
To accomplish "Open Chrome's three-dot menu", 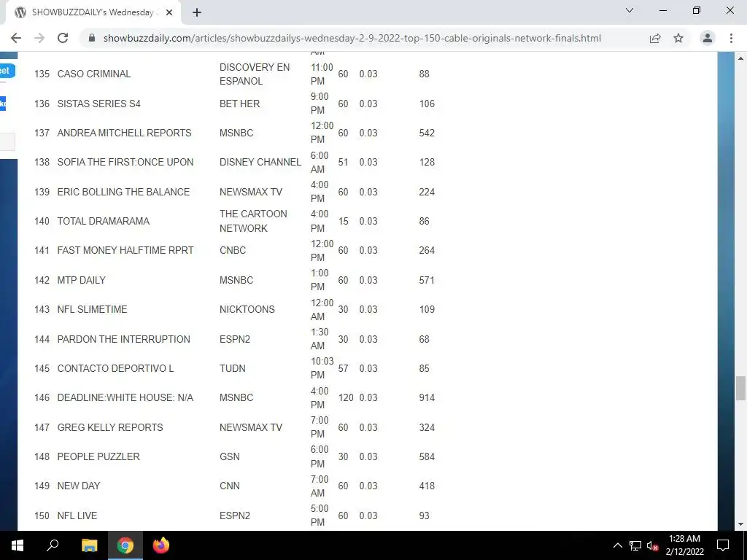I will pyautogui.click(x=731, y=38).
